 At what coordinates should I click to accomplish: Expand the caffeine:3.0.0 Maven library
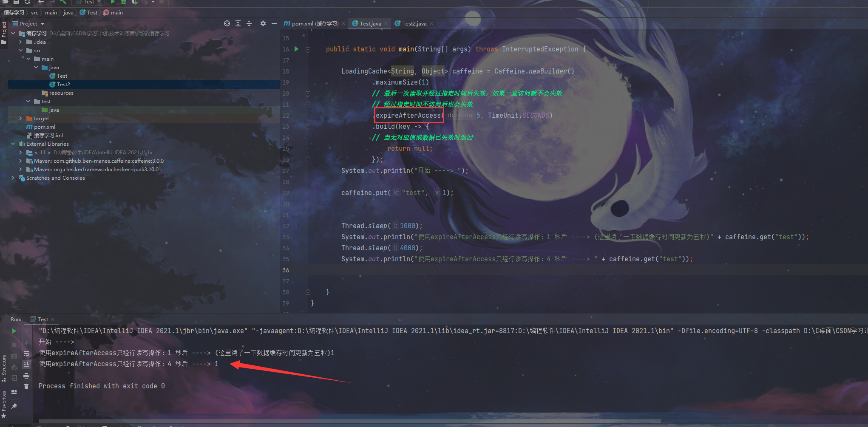20,161
